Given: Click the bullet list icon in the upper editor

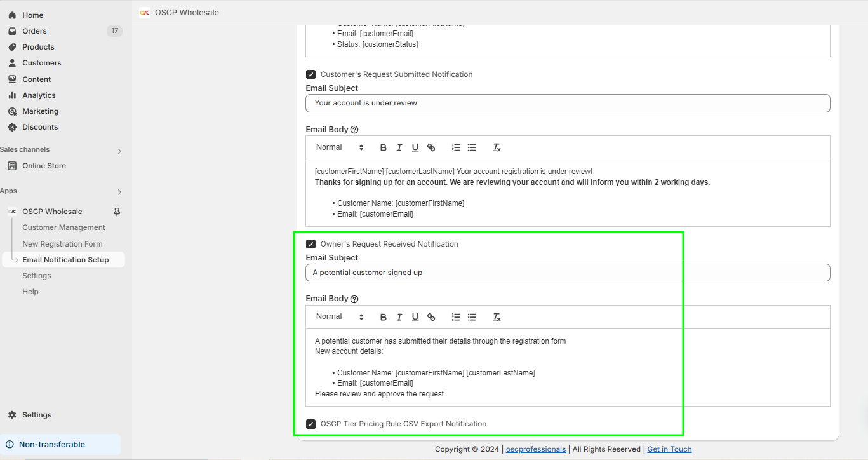Looking at the screenshot, I should pos(471,147).
